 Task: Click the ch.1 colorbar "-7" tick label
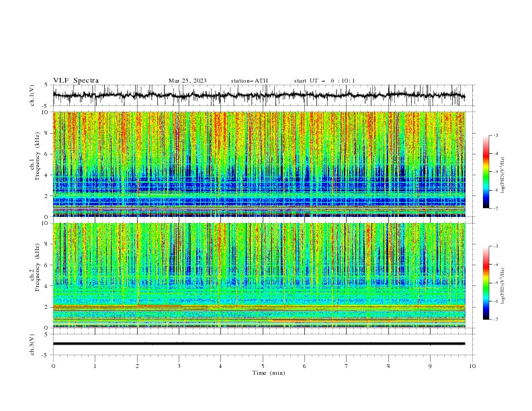point(496,208)
